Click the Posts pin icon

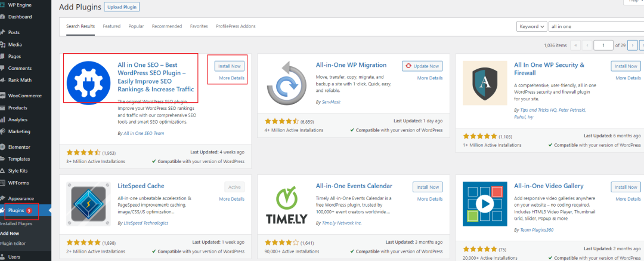pos(3,32)
